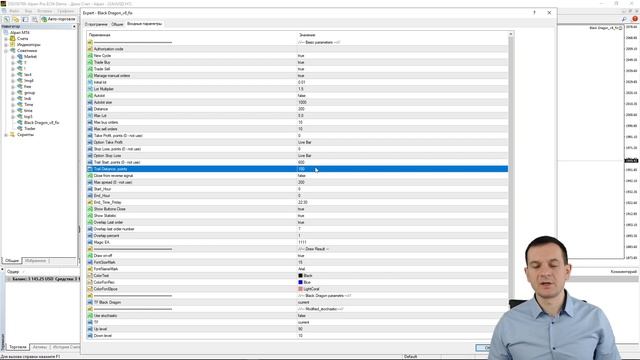This screenshot has height=360, width=640.
Task: Click the Max Lot parameter icon
Action: (x=90, y=116)
